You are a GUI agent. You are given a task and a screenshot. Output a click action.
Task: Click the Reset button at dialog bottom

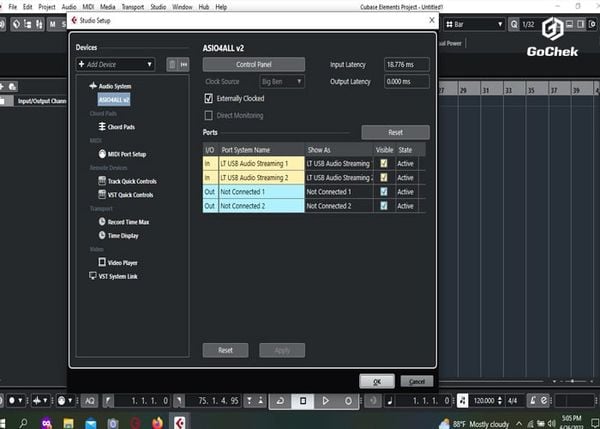tap(225, 350)
